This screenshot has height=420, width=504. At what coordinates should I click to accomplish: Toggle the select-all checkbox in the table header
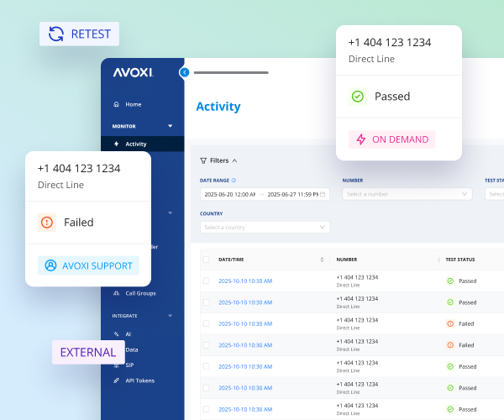coord(206,260)
